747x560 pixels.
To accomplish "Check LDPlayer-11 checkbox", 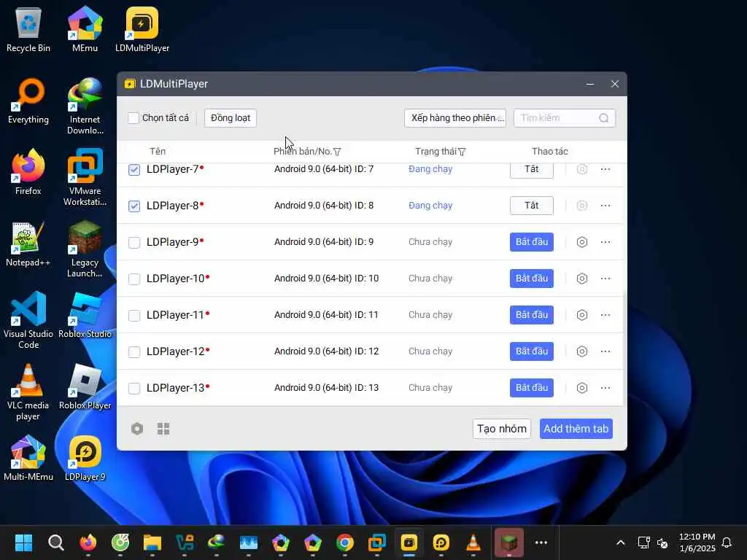I will click(134, 315).
